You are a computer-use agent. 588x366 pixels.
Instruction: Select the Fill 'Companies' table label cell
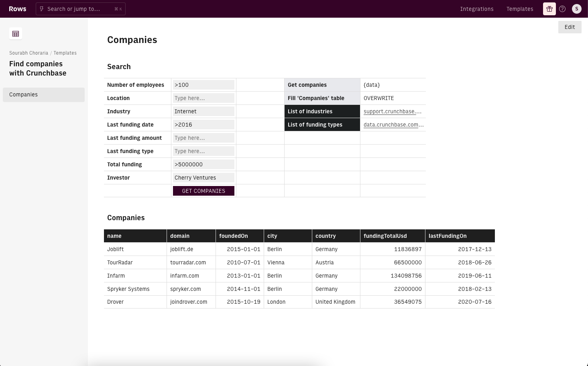(x=322, y=98)
